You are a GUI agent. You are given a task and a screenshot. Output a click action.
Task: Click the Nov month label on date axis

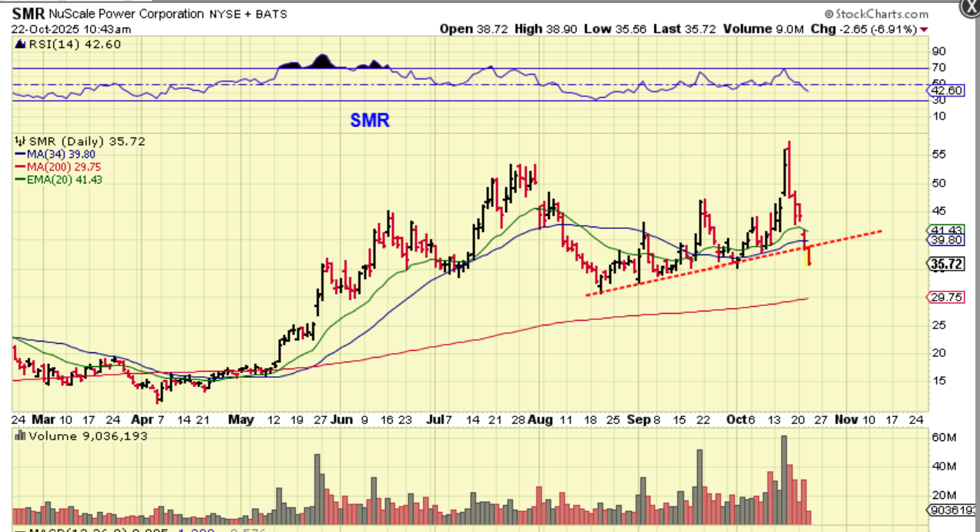846,419
